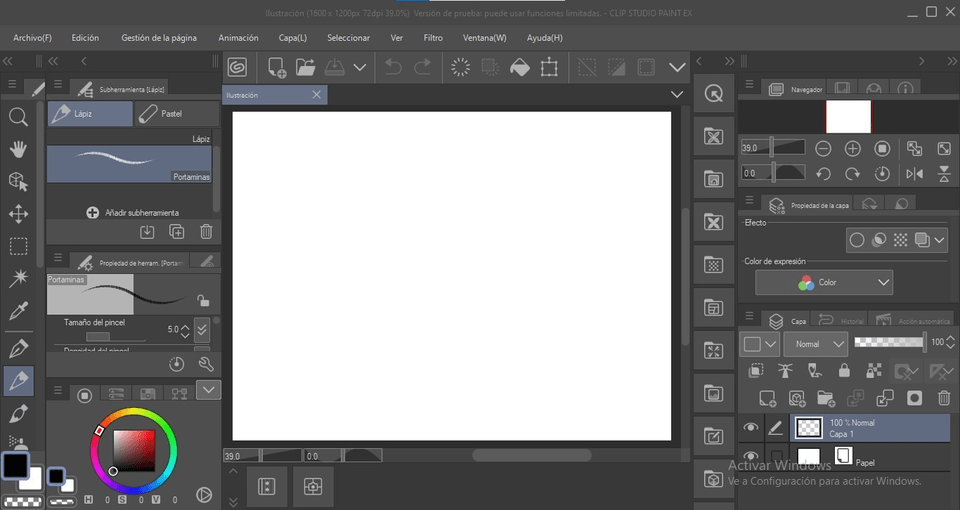Click the color wheel square picker
The width and height of the screenshot is (960, 510).
[x=134, y=451]
